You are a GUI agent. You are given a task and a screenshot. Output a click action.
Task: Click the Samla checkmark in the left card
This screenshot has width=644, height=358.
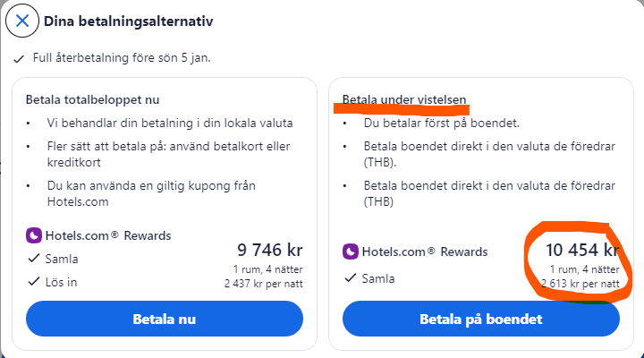pyautogui.click(x=34, y=259)
